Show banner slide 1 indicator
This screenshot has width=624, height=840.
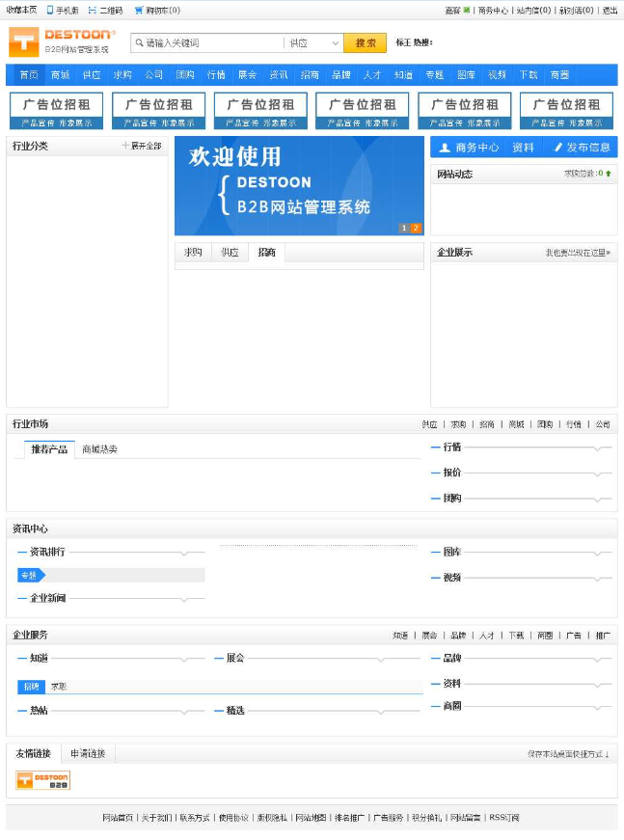click(x=404, y=228)
